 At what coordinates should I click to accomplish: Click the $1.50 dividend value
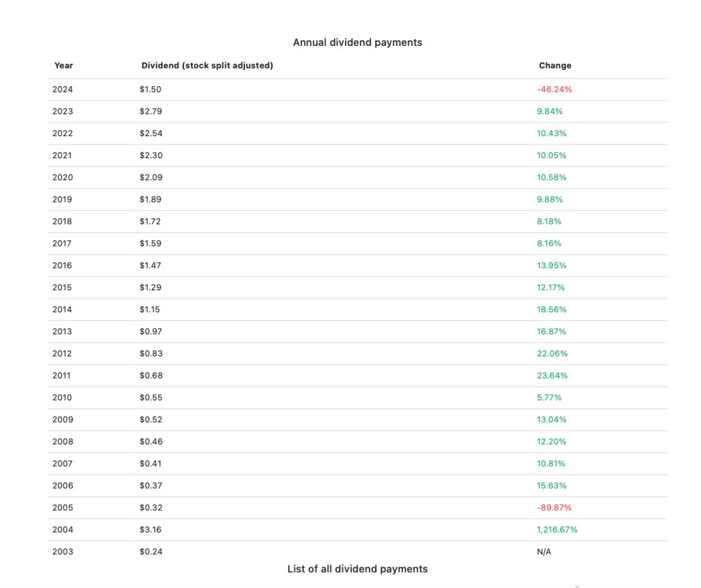tap(151, 90)
